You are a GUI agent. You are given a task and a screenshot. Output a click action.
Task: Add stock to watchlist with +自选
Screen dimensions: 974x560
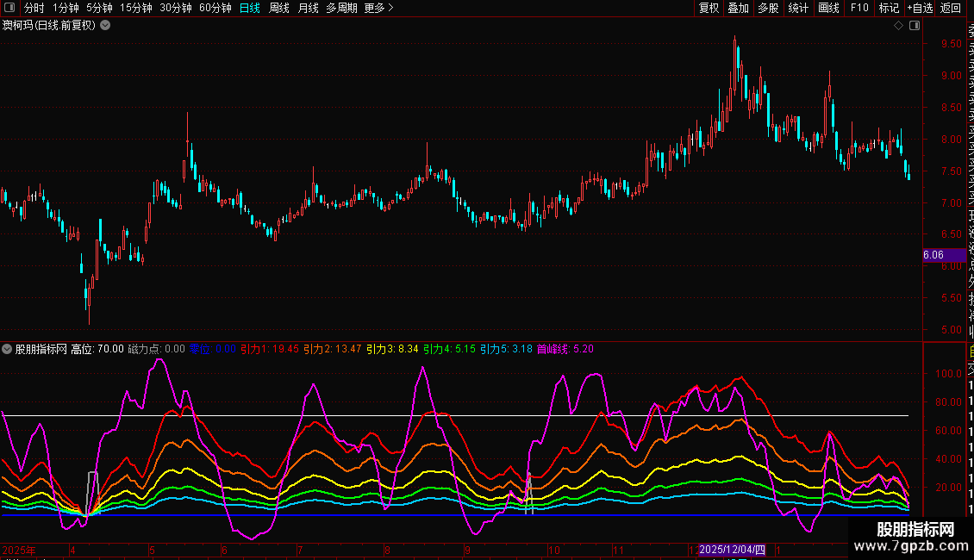click(x=921, y=8)
